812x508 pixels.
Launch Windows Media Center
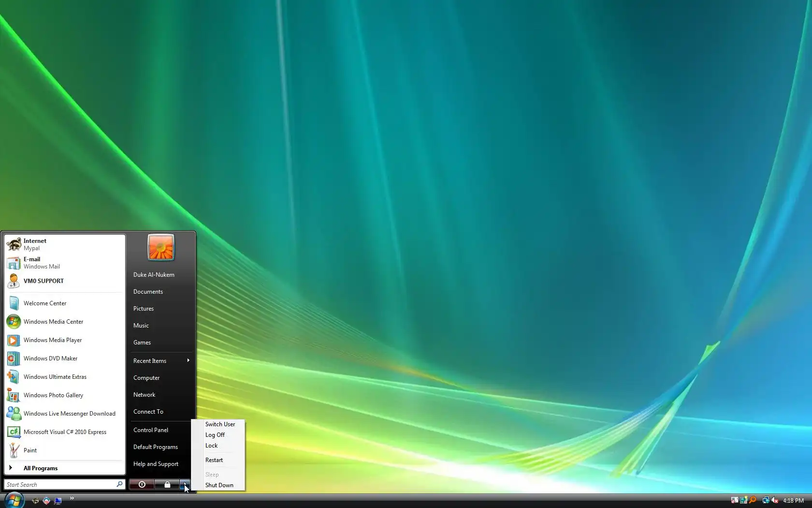tap(65, 322)
